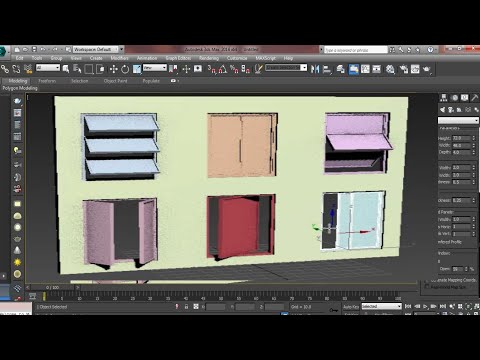The image size is (480, 360).
Task: Open Select by Name dialog icon
Action: [77, 69]
